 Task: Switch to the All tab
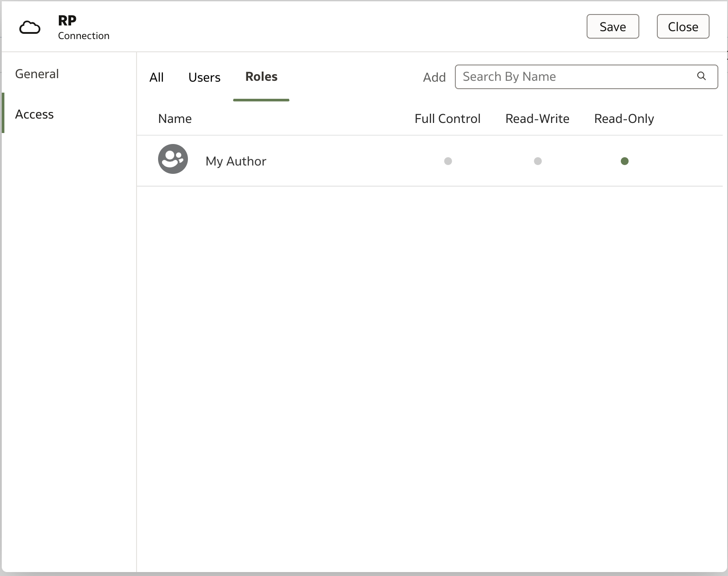point(156,77)
